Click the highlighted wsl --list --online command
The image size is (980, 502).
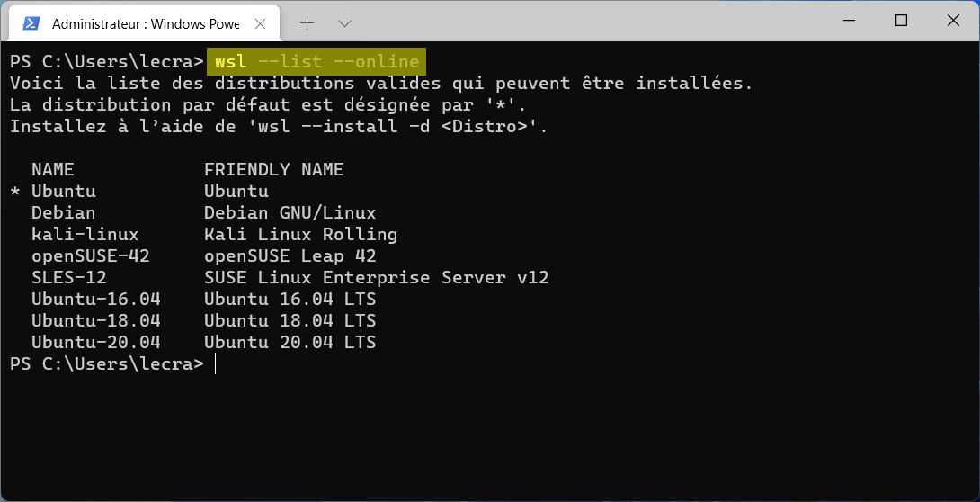[x=316, y=62]
